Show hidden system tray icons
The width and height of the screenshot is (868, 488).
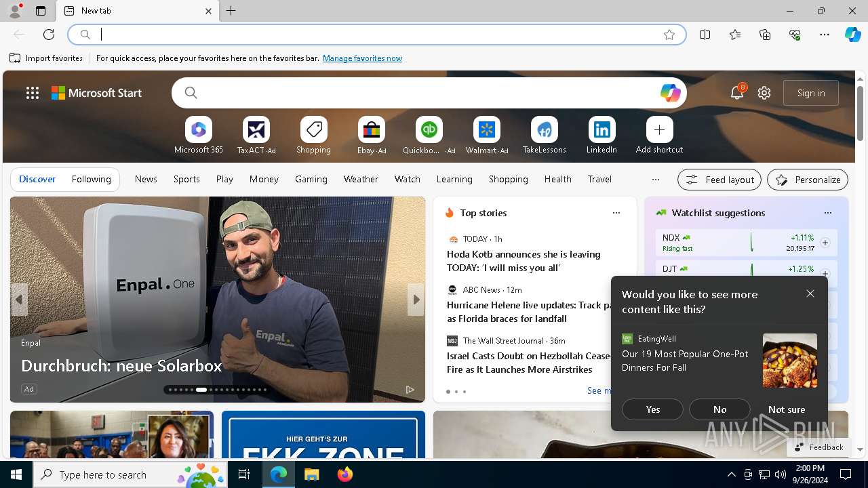[731, 474]
